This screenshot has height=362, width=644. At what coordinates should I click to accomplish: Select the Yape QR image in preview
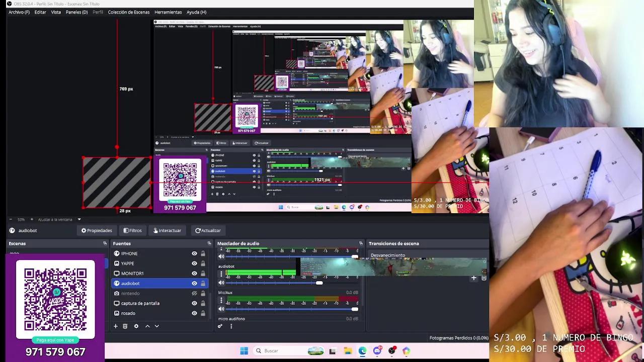(180, 185)
